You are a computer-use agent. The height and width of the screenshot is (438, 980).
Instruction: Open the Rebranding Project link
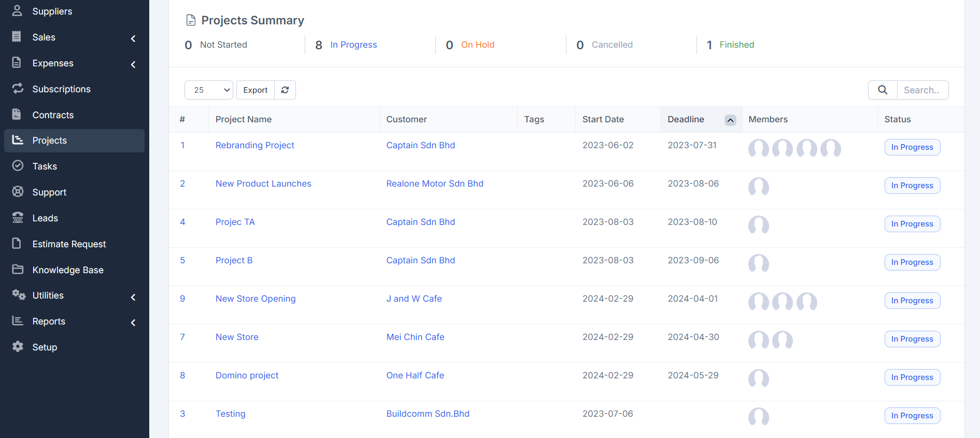(254, 146)
